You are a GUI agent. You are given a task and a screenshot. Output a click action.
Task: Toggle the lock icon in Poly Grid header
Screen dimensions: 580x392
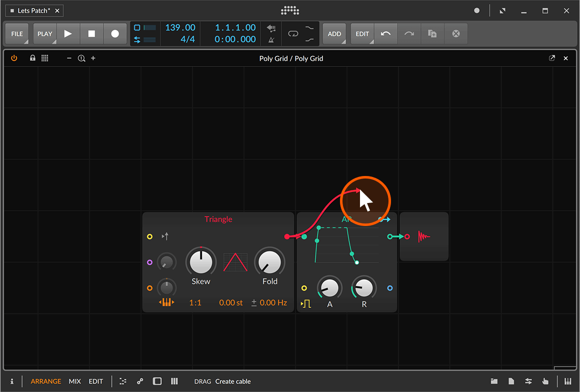[x=32, y=58]
